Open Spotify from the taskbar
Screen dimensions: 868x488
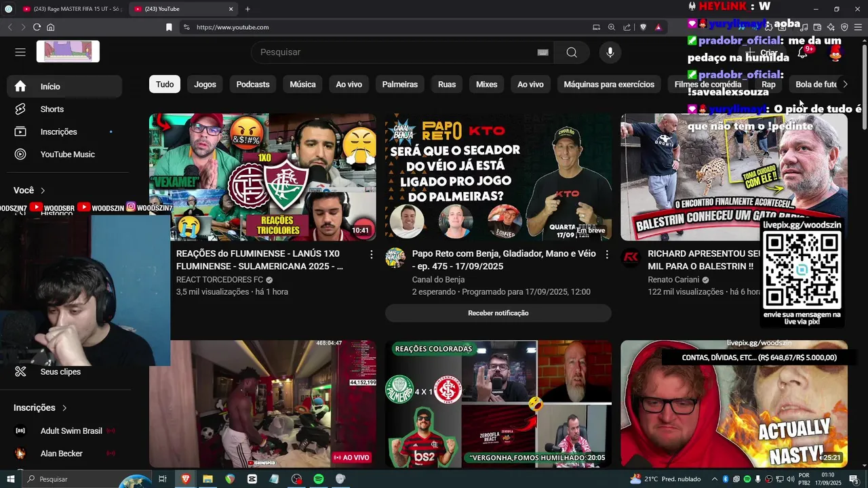click(x=318, y=479)
